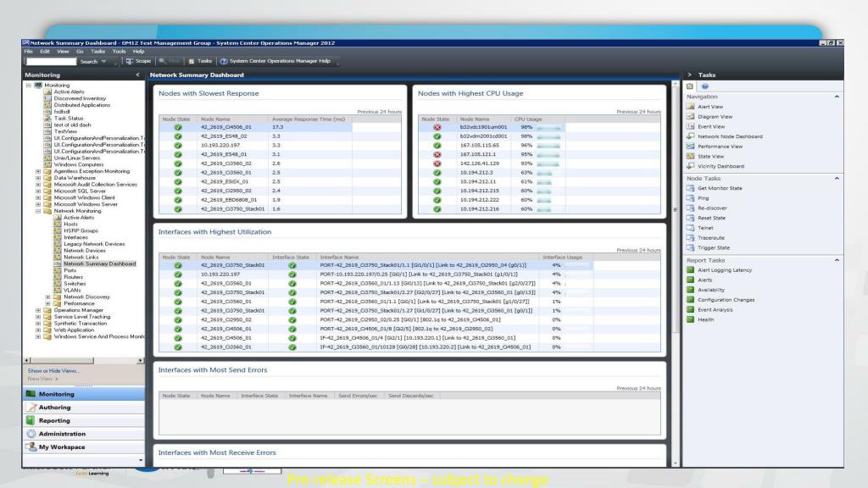Click the Trigger State task icon
Viewport: 868px width, 488px height.
[690, 248]
